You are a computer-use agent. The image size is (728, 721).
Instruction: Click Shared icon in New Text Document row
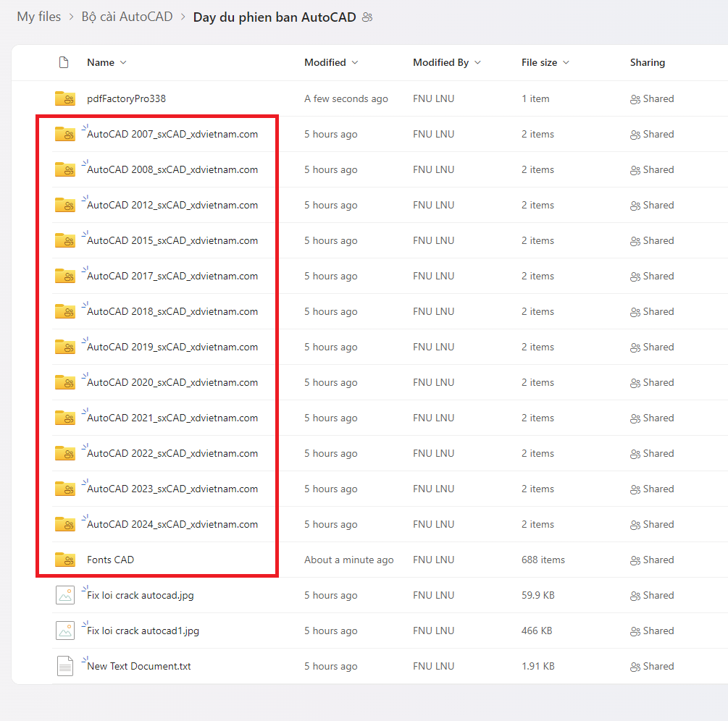[635, 667]
